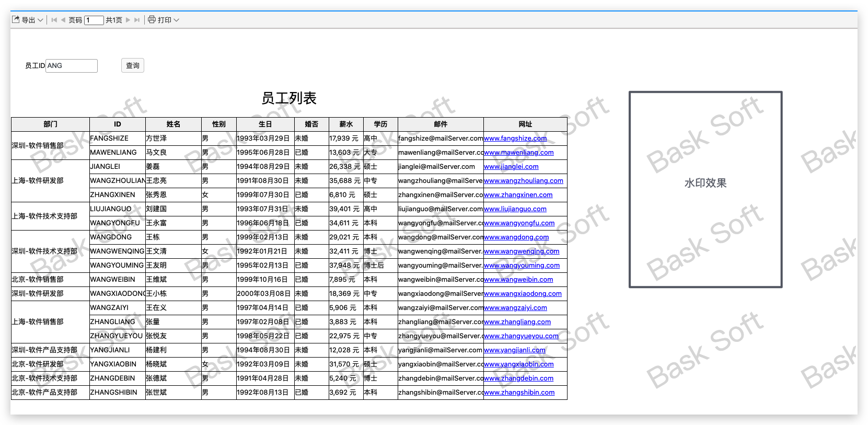Open link www.yangxiaobin.com
The image size is (868, 425).
(519, 364)
